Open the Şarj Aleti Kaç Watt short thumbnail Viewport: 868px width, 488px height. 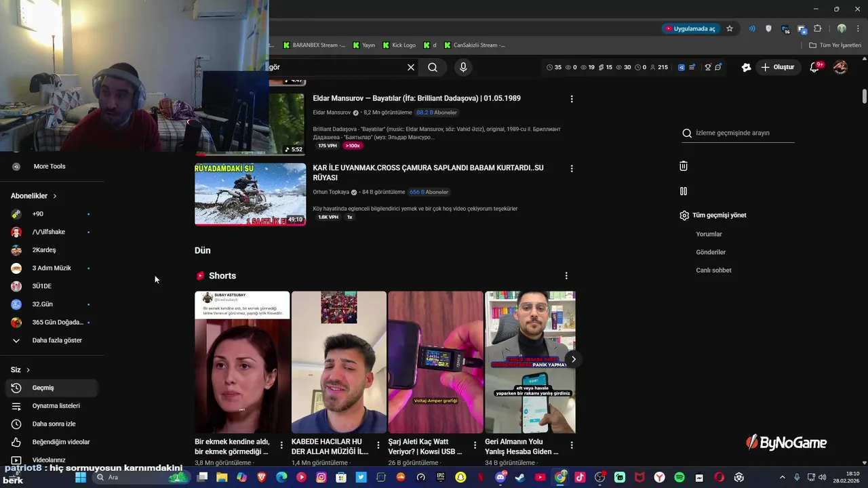point(435,362)
